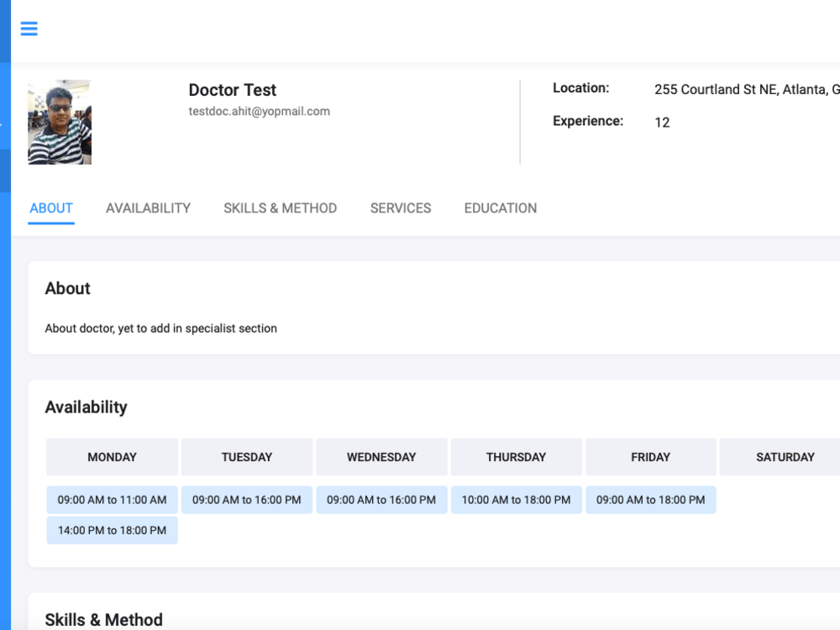Open the SKILLS & METHOD tab
840x630 pixels.
click(281, 207)
